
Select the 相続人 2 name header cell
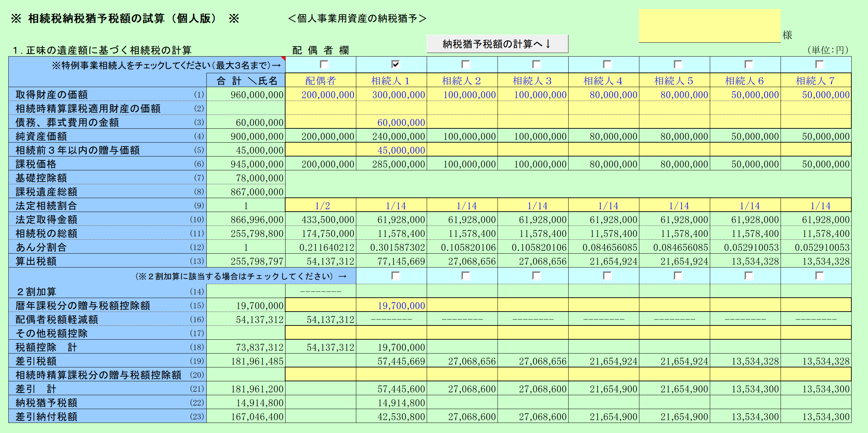coord(462,80)
